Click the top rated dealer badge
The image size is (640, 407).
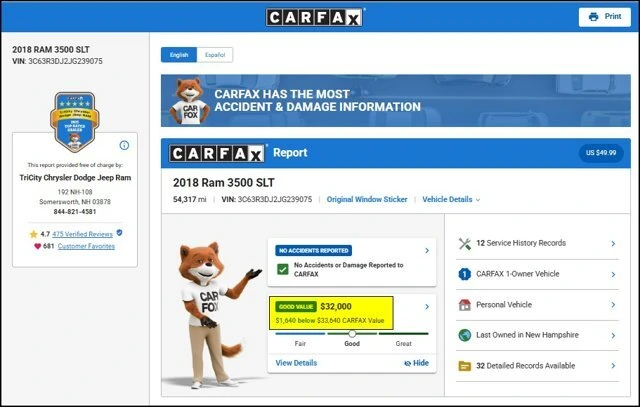[75, 122]
